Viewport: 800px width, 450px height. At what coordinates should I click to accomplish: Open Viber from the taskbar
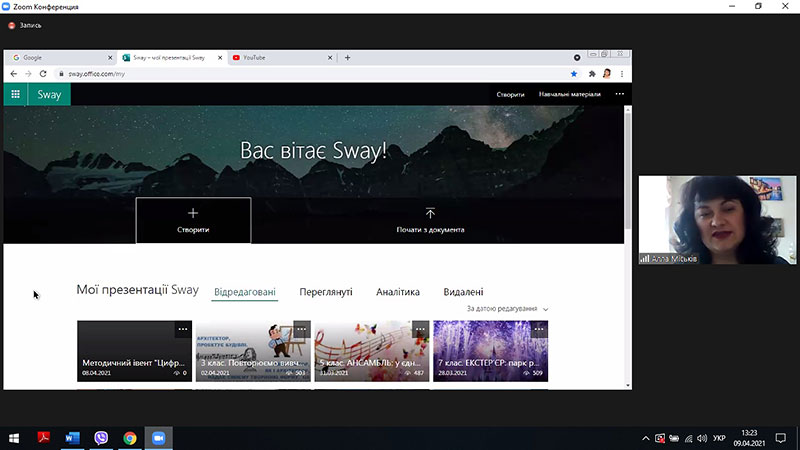(x=101, y=438)
